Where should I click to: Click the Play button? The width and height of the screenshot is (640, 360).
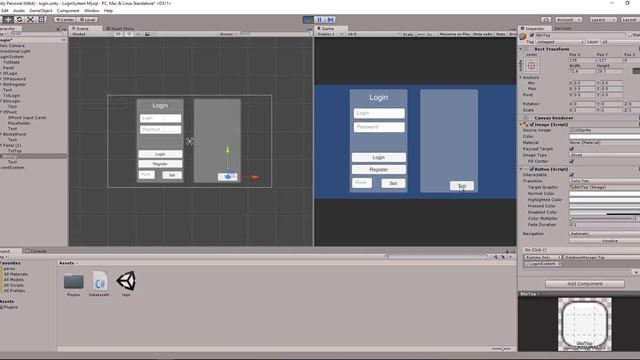point(308,20)
